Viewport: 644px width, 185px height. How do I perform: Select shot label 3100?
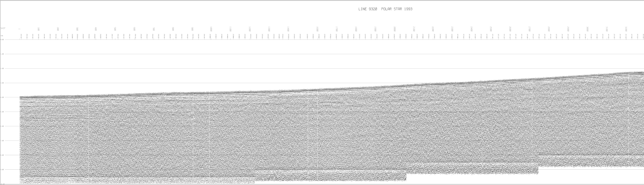click(x=606, y=29)
